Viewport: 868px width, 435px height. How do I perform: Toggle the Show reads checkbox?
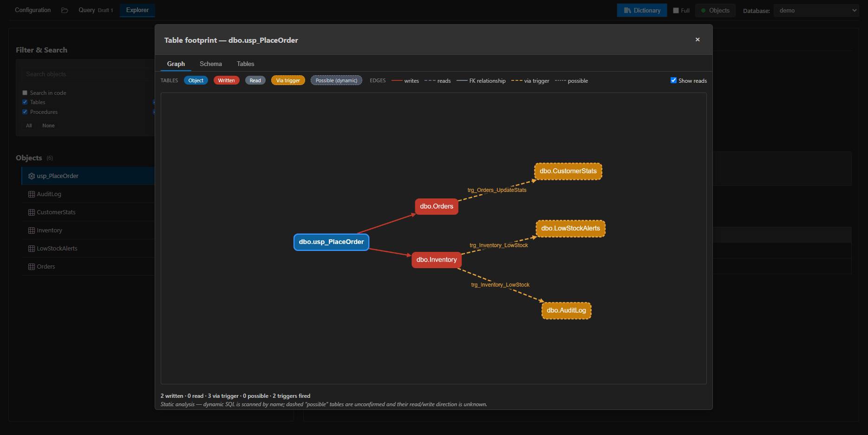[x=673, y=80]
